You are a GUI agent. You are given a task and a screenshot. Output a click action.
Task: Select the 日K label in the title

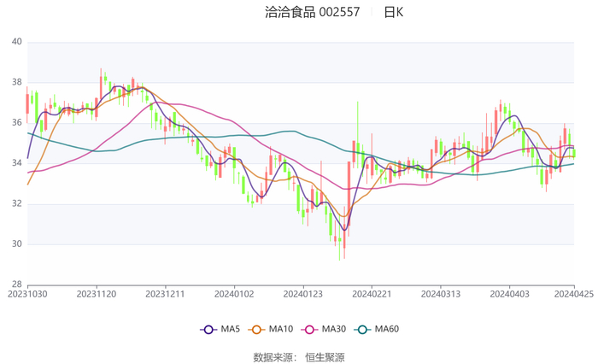click(x=393, y=12)
